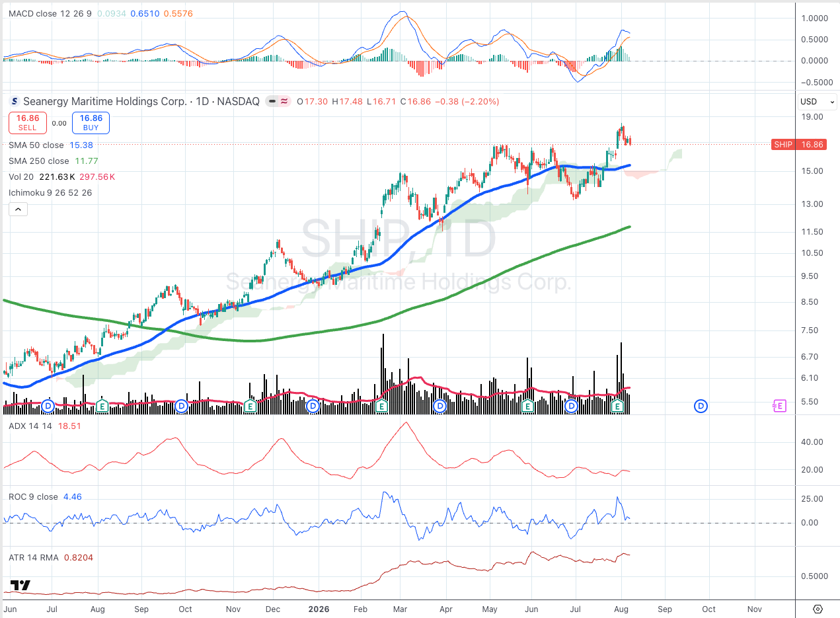The image size is (840, 618).
Task: Open the dividend marker just before October 2025
Action: click(x=181, y=405)
